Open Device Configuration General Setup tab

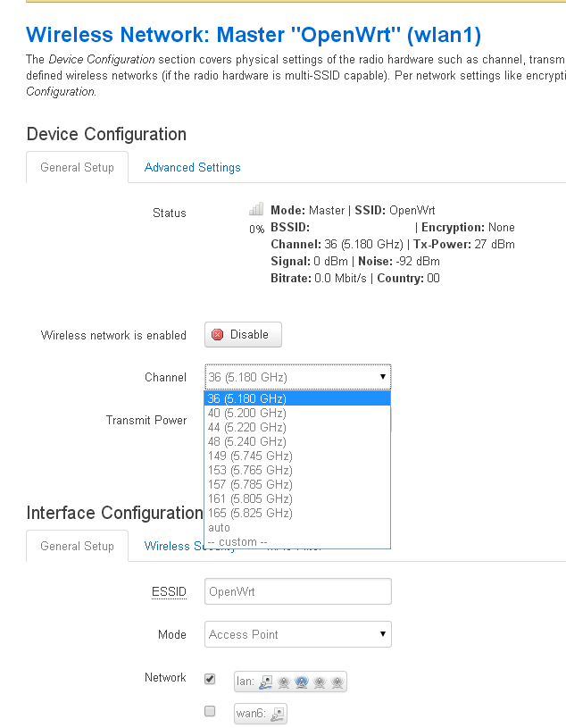click(x=77, y=168)
